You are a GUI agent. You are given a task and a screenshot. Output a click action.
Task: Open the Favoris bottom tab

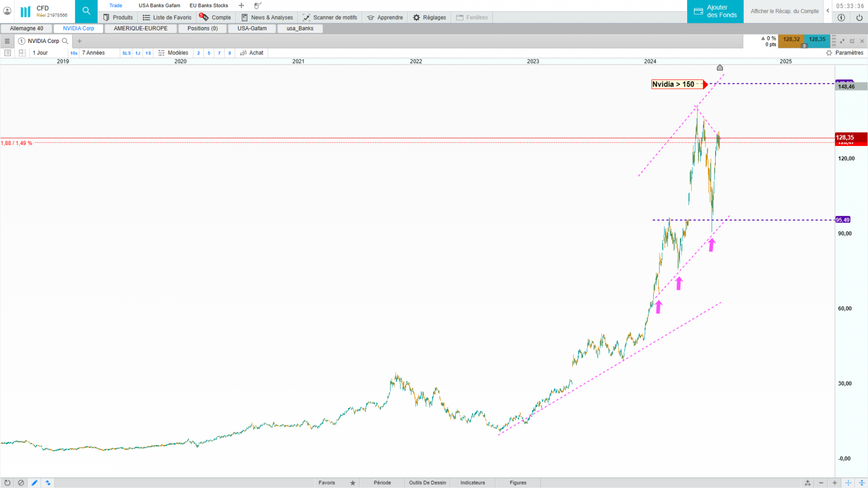(326, 483)
